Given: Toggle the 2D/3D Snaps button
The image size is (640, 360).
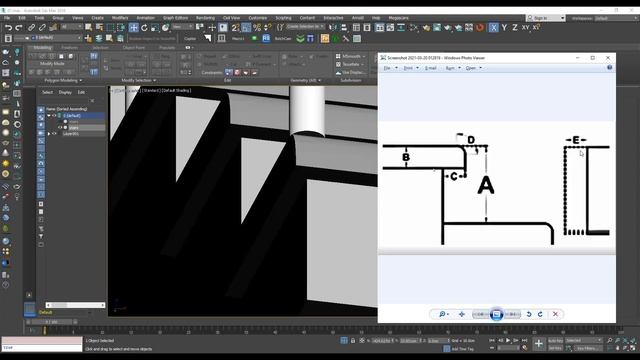Looking at the screenshot, I should pyautogui.click(x=236, y=28).
